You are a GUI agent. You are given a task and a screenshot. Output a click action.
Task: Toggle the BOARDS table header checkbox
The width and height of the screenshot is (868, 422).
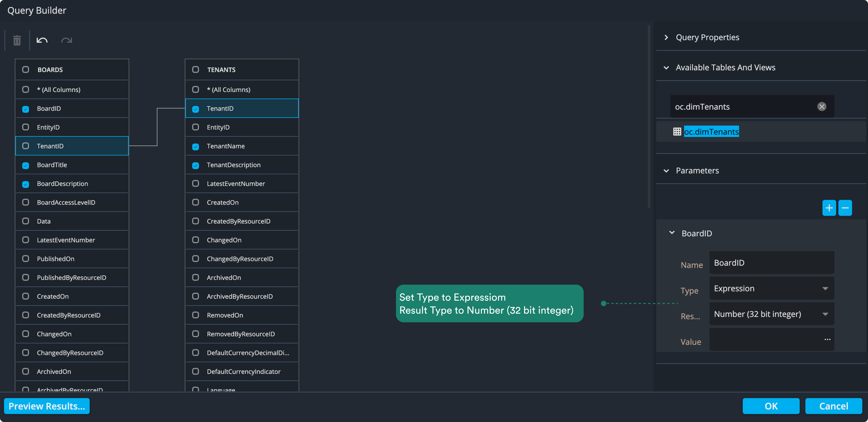(x=26, y=69)
